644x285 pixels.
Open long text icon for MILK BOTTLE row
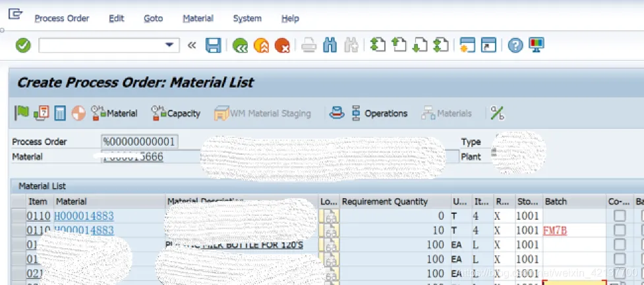pos(330,245)
